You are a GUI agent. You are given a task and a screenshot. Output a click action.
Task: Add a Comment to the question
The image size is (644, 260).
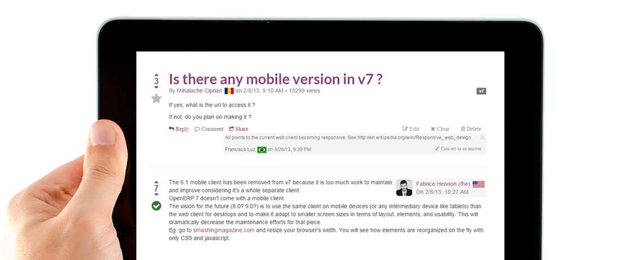tap(209, 129)
